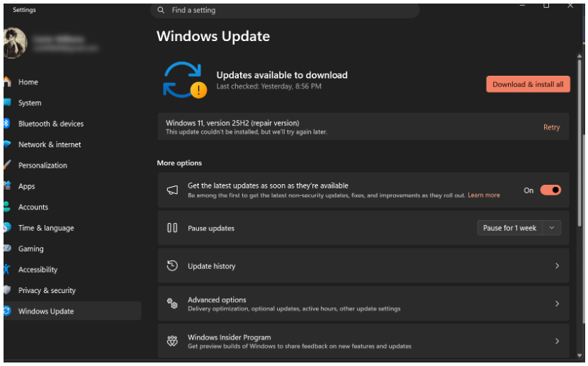Expand Windows Insider Program chevron
Screen dimensions: 588x366
click(x=557, y=341)
